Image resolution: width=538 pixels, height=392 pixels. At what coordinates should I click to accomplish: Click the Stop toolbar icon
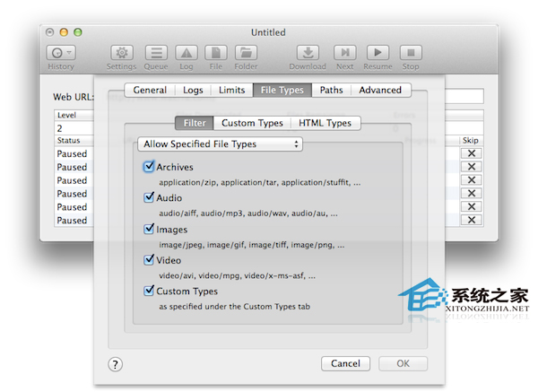411,53
